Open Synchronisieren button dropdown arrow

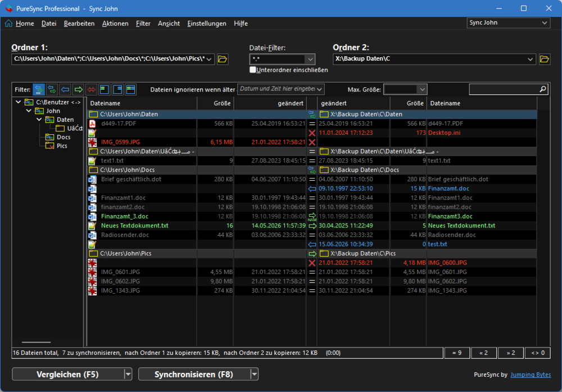(254, 374)
